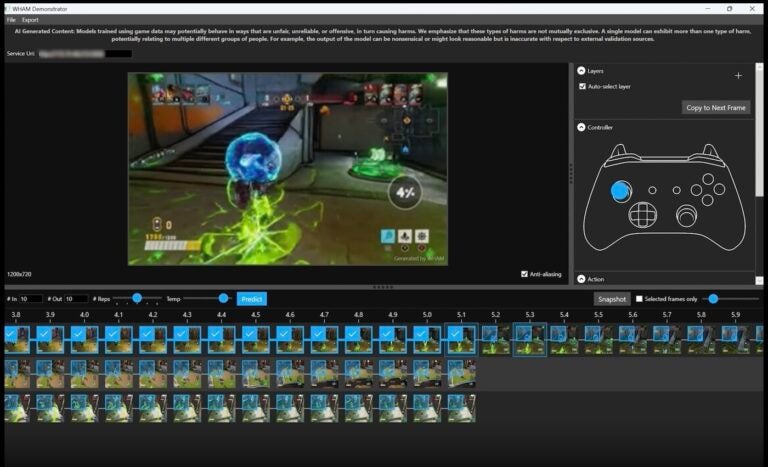The image size is (768, 467).
Task: Adjust the # Reps slider handle
Action: tap(137, 298)
